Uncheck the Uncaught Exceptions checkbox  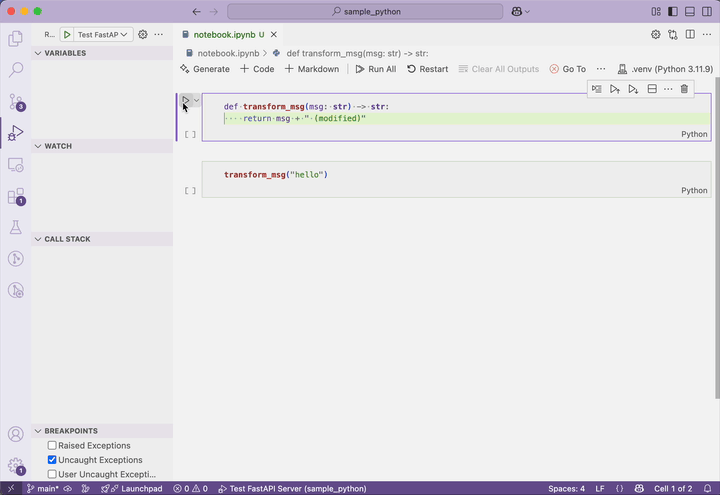pos(52,460)
